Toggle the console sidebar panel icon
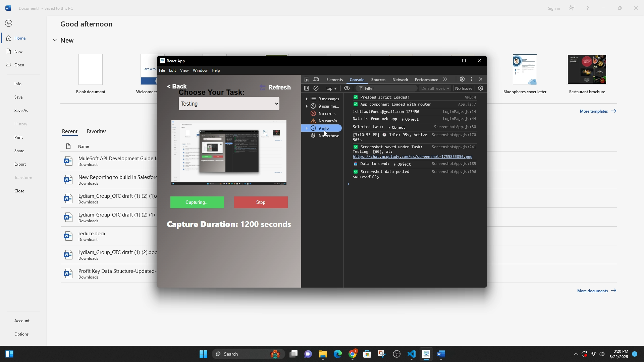 [307, 88]
